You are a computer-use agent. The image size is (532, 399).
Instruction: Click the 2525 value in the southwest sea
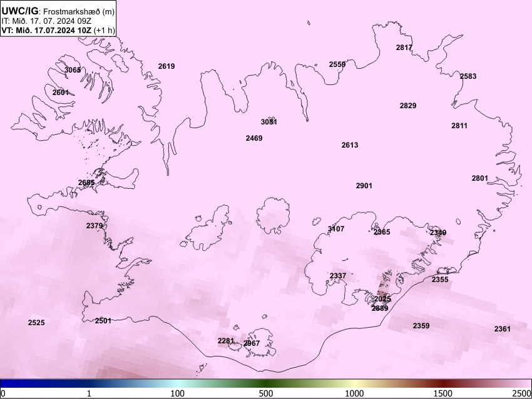tap(36, 323)
